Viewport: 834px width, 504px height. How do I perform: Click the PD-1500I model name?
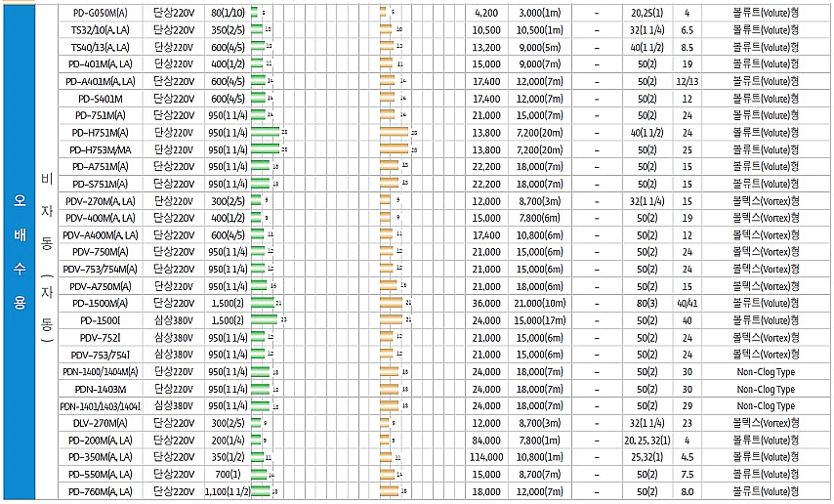click(x=100, y=320)
